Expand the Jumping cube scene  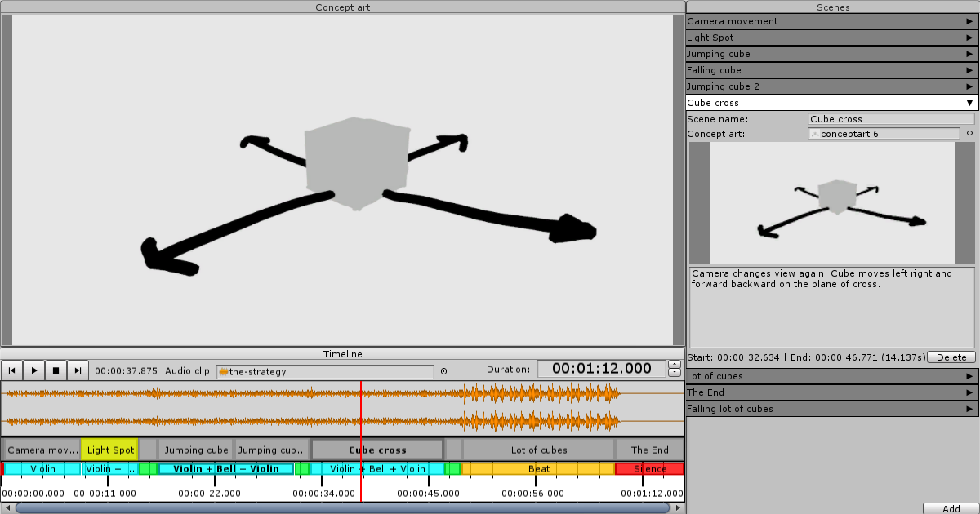(x=970, y=54)
